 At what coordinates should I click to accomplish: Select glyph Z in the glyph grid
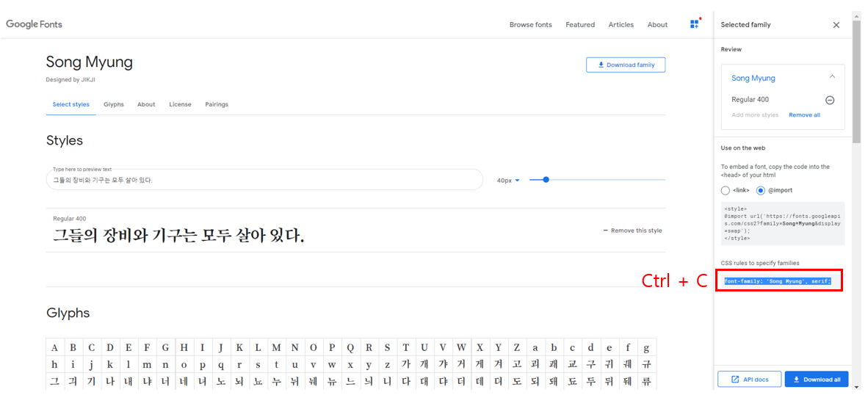(516, 348)
